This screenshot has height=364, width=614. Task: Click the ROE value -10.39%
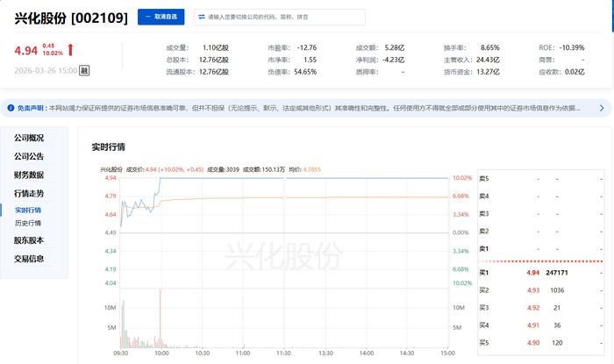572,47
